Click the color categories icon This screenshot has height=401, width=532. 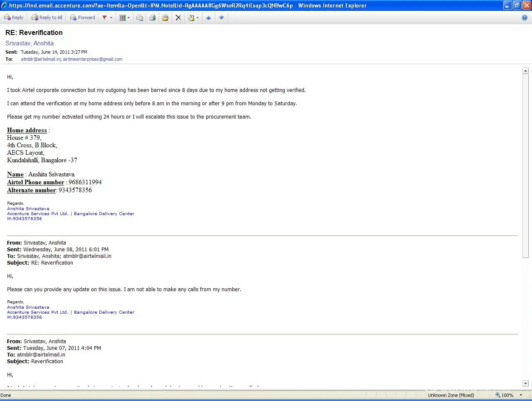[x=122, y=17]
